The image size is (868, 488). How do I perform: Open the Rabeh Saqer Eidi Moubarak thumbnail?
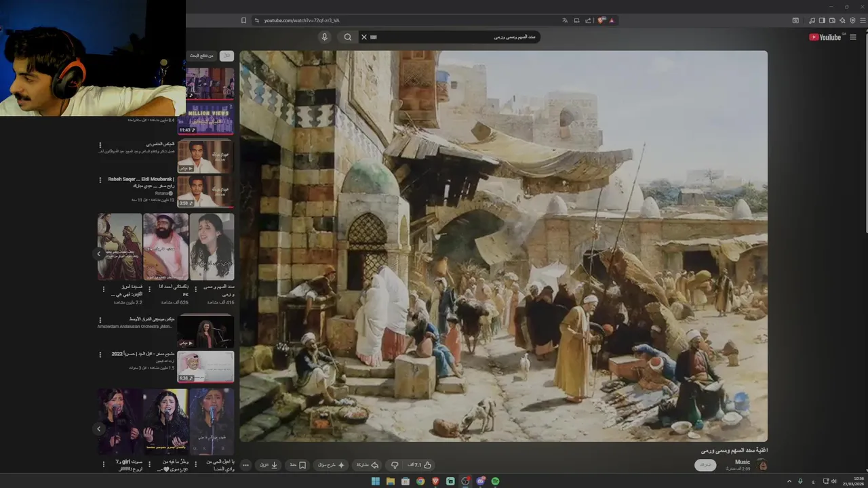point(205,191)
